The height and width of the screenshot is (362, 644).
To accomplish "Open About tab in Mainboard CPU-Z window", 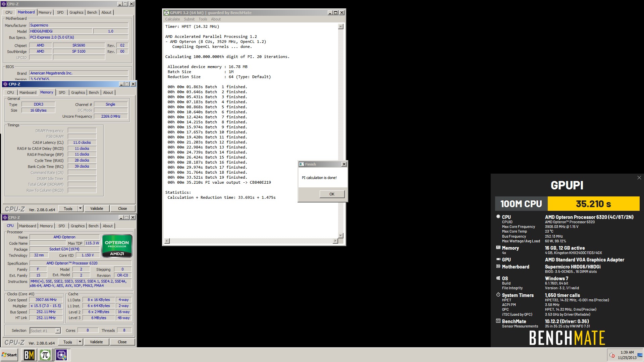I will point(106,12).
